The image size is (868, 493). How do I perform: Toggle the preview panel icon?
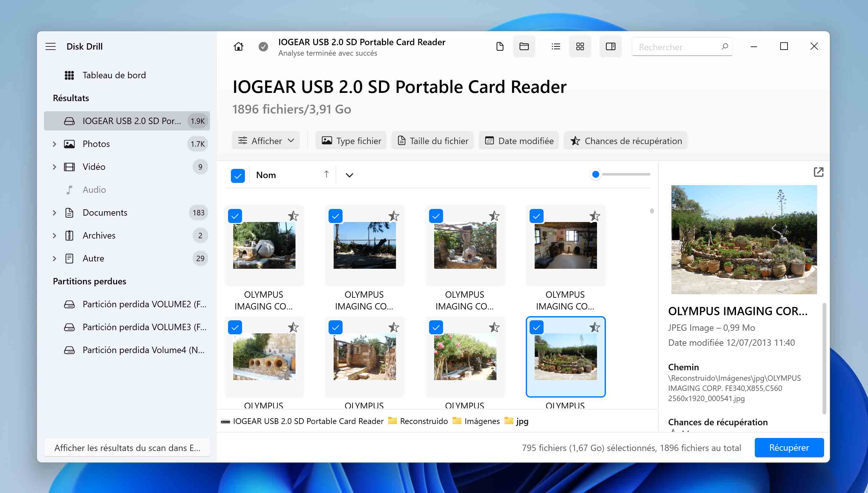tap(610, 46)
